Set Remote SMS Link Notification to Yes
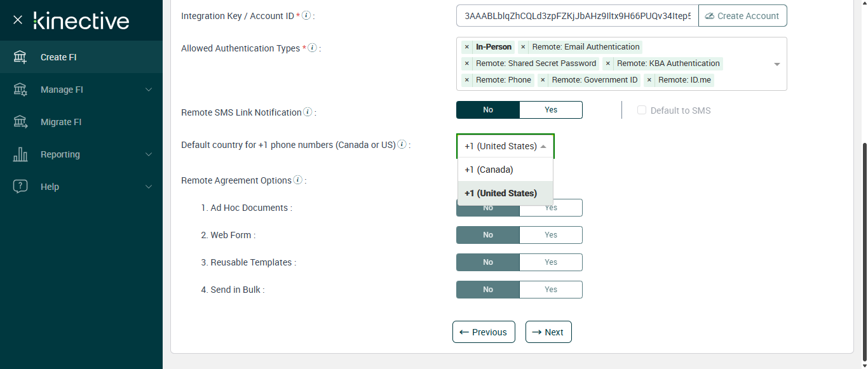This screenshot has width=868, height=369. (550, 110)
